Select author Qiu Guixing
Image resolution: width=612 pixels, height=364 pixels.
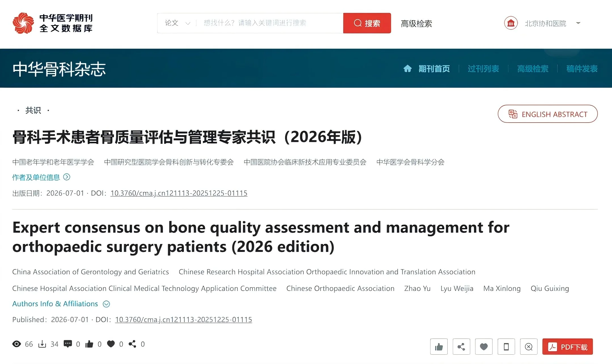550,288
